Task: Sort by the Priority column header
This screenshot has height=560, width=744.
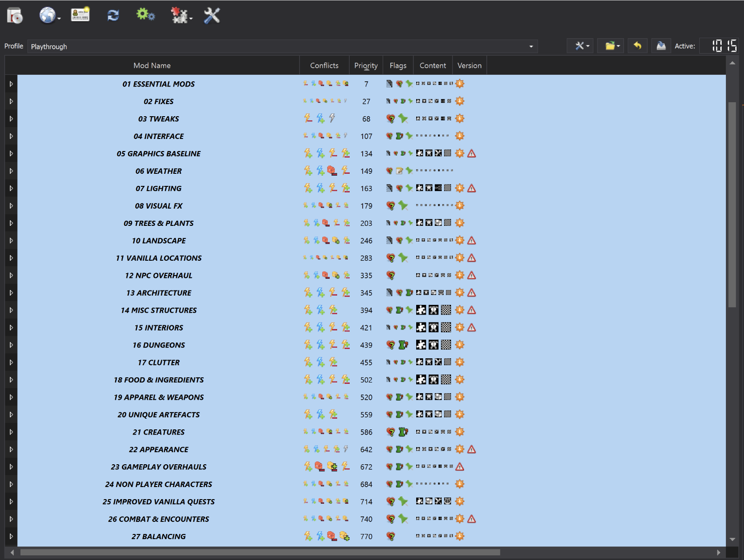Action: (366, 66)
